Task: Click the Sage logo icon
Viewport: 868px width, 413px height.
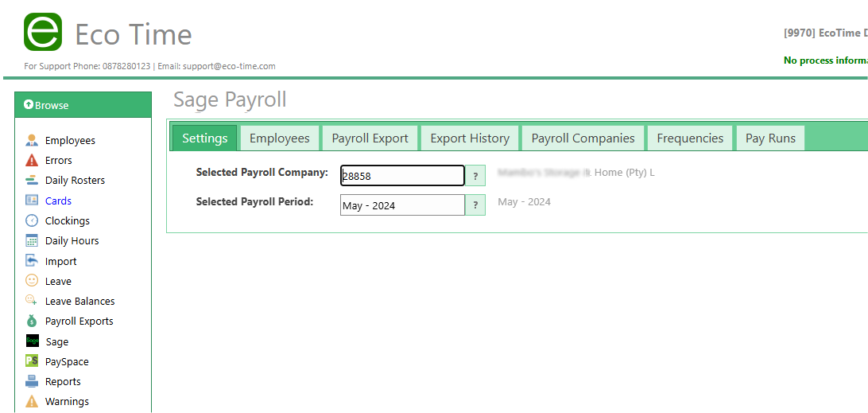Action: click(x=32, y=341)
